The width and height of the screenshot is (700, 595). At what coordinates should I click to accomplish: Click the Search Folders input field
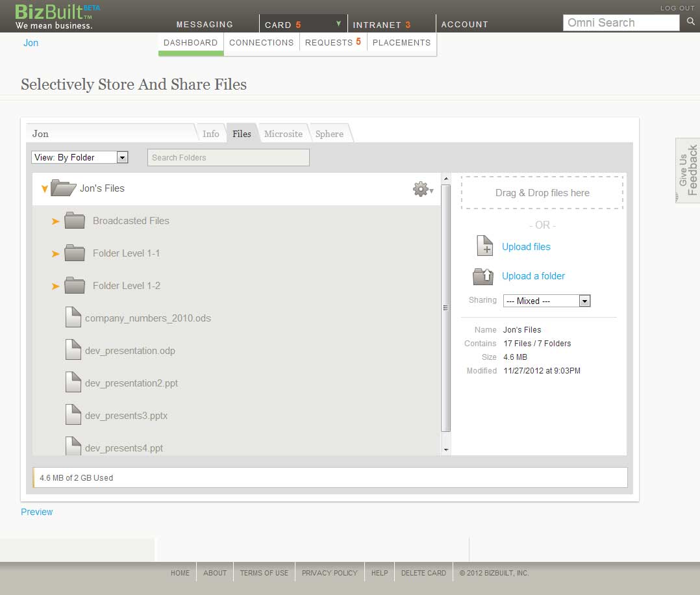pos(228,157)
